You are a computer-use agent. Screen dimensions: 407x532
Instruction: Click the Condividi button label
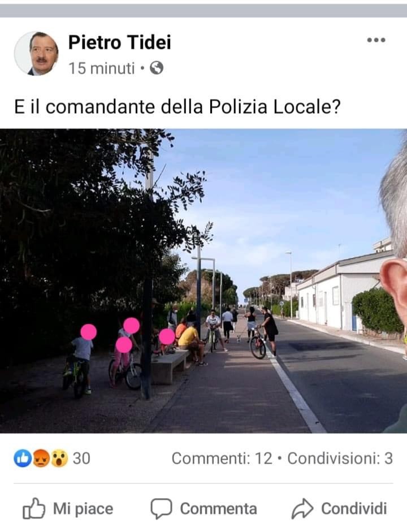[x=354, y=509]
